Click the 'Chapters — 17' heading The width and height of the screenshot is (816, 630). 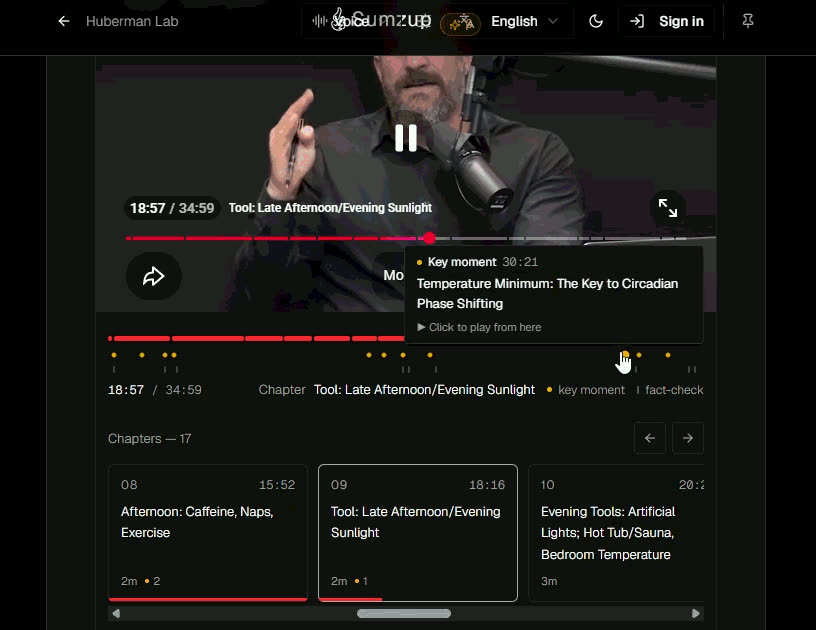(149, 439)
